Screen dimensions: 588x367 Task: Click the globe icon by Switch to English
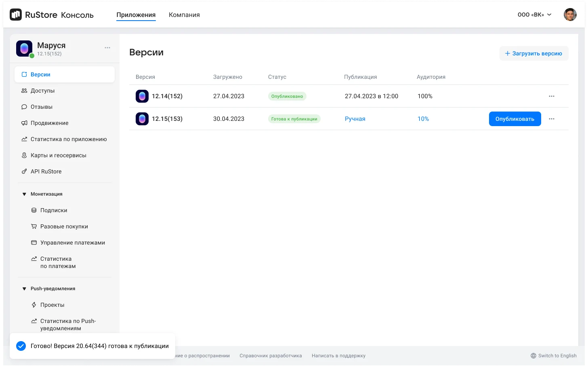coord(533,356)
